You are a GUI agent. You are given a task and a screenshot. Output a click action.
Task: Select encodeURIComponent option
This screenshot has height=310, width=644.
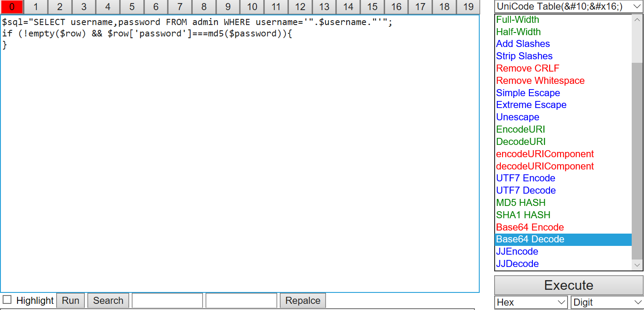[563, 154]
